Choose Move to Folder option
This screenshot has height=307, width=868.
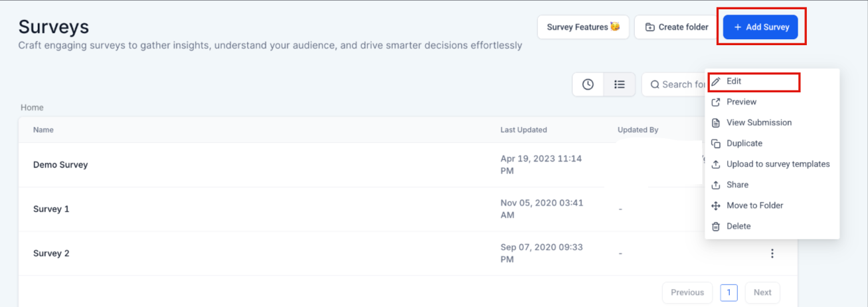click(x=754, y=205)
